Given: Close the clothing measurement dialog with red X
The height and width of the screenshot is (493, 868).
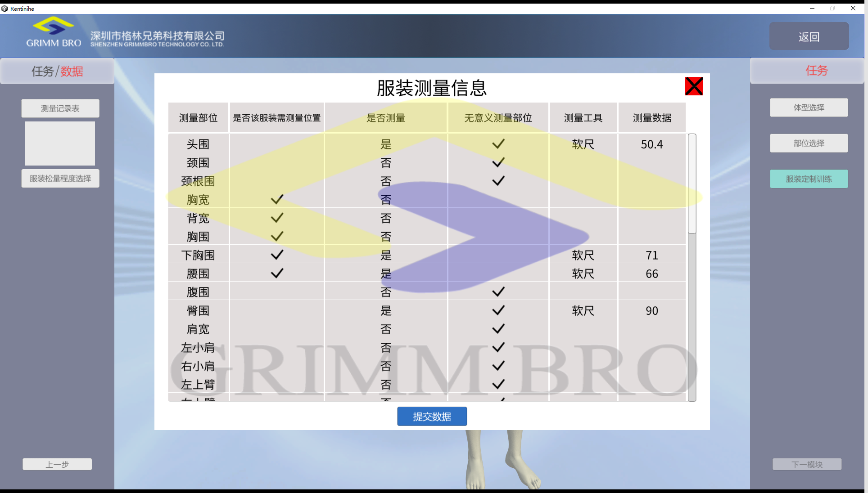Looking at the screenshot, I should pyautogui.click(x=694, y=86).
